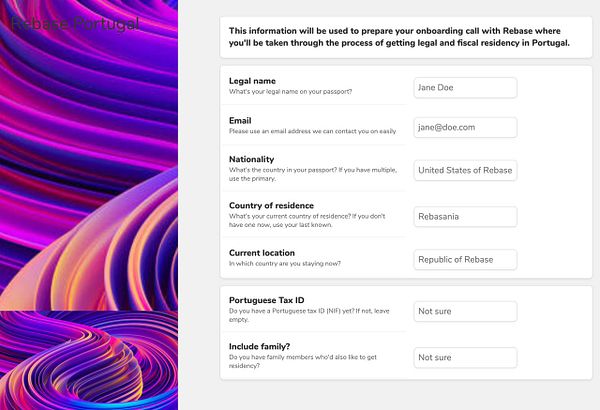Click the passport legal name hint text

290,91
